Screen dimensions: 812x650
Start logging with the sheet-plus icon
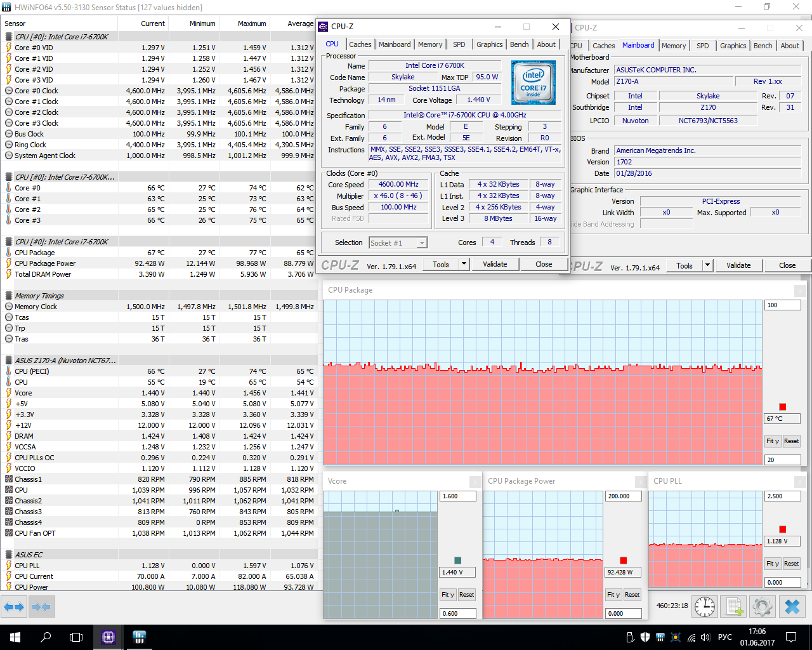pyautogui.click(x=734, y=607)
